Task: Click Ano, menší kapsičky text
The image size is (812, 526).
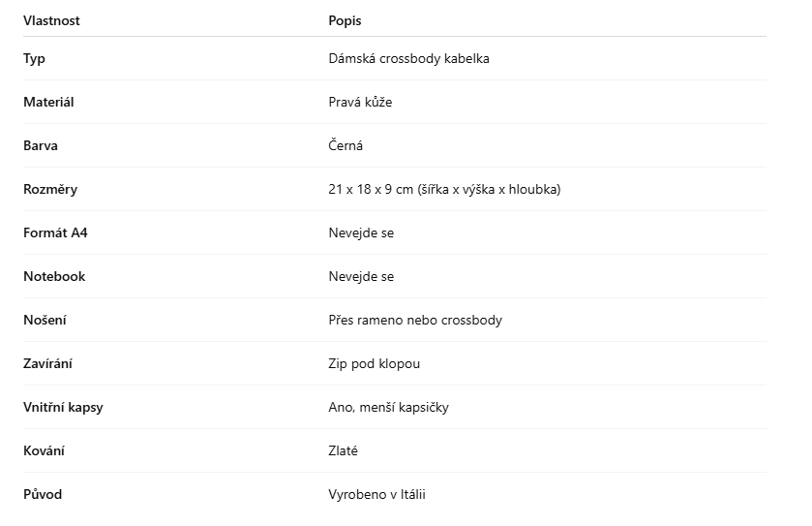Action: (388, 407)
